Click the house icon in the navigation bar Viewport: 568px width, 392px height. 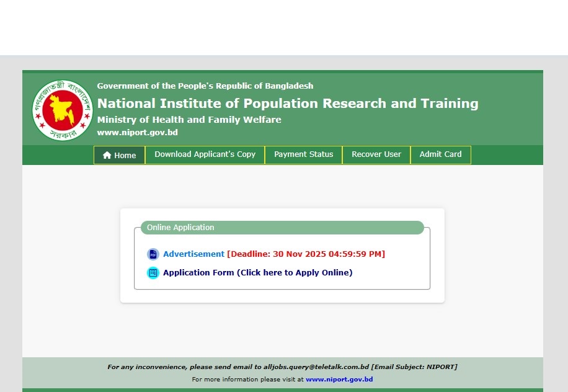pos(107,156)
